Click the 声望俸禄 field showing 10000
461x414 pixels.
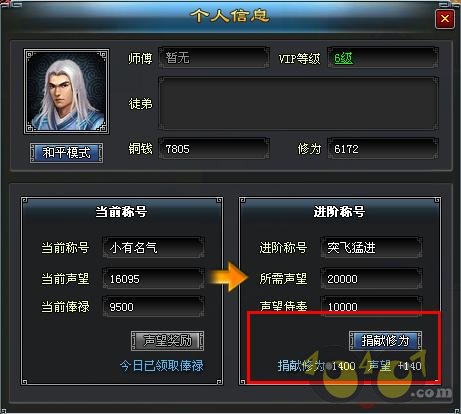[371, 304]
